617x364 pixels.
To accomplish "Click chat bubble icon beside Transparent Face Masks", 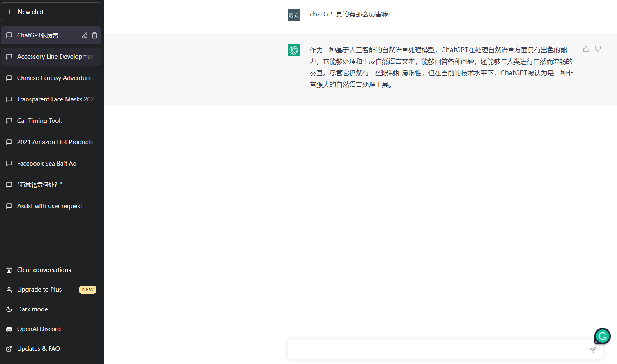I will tap(9, 99).
